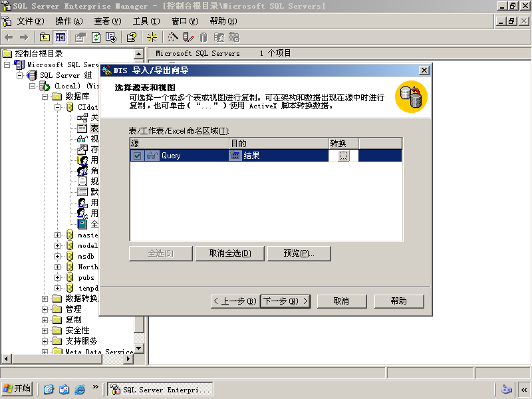This screenshot has height=399, width=532.
Task: Click the Full-Text Catalogs icon in tree
Action: pyautogui.click(x=82, y=224)
